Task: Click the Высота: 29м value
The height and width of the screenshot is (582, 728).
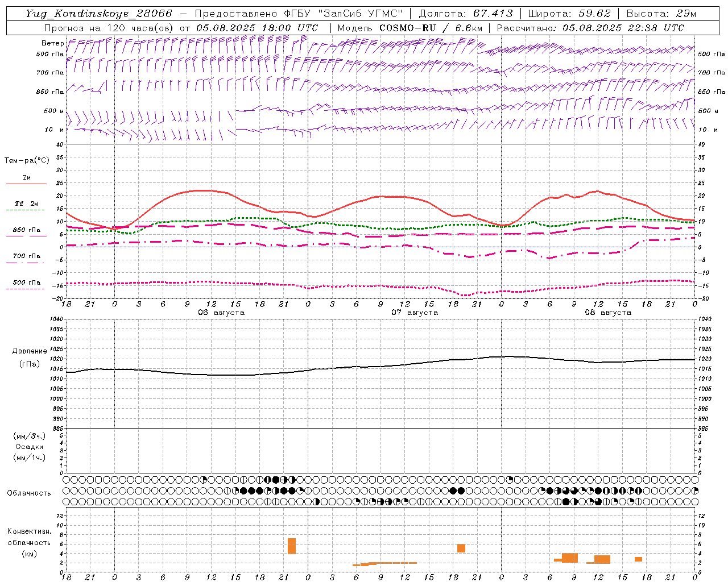Action: pyautogui.click(x=661, y=14)
